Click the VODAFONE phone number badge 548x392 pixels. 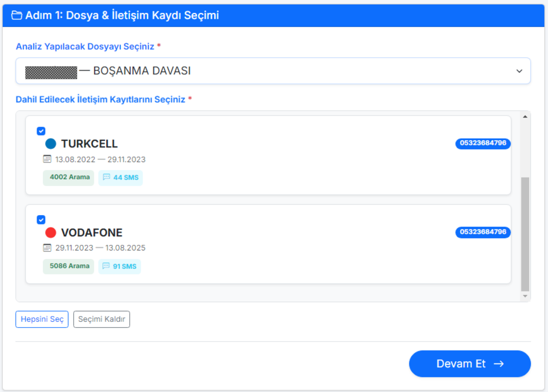(483, 233)
